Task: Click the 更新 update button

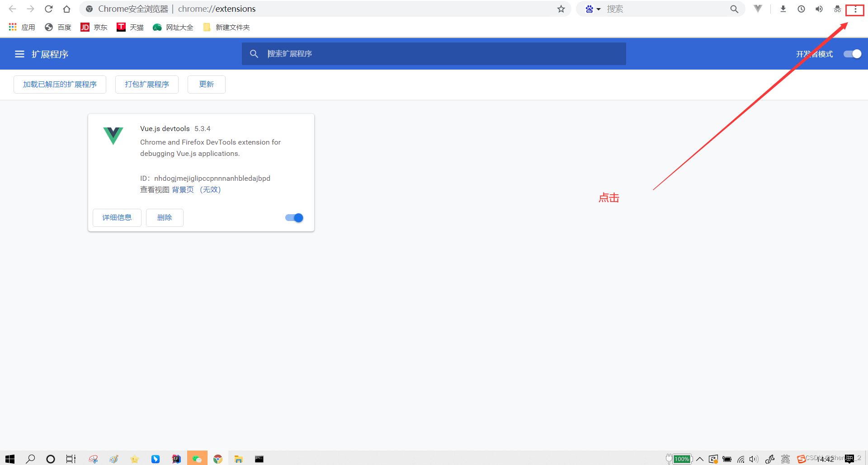Action: [x=207, y=85]
